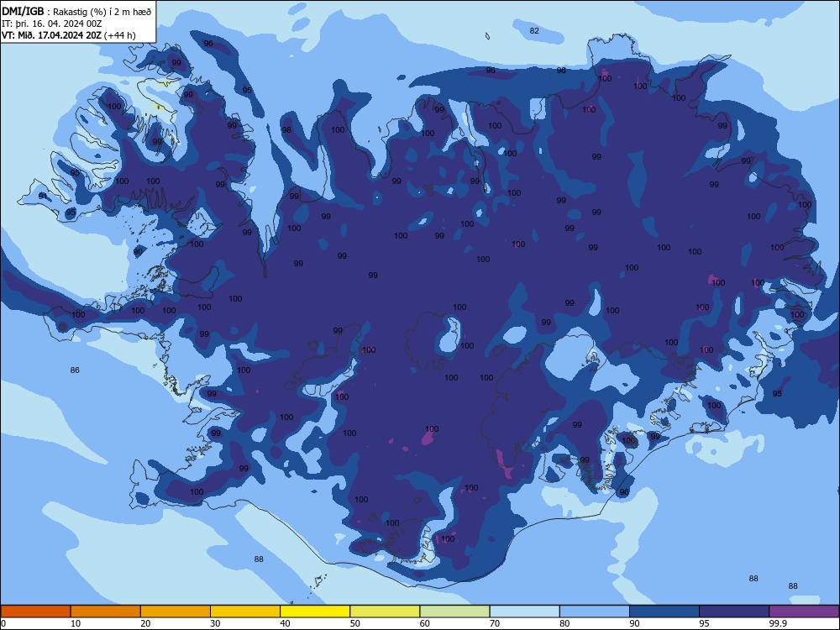Click the 20–30 amber legend swatch
The width and height of the screenshot is (840, 630).
tap(176, 612)
